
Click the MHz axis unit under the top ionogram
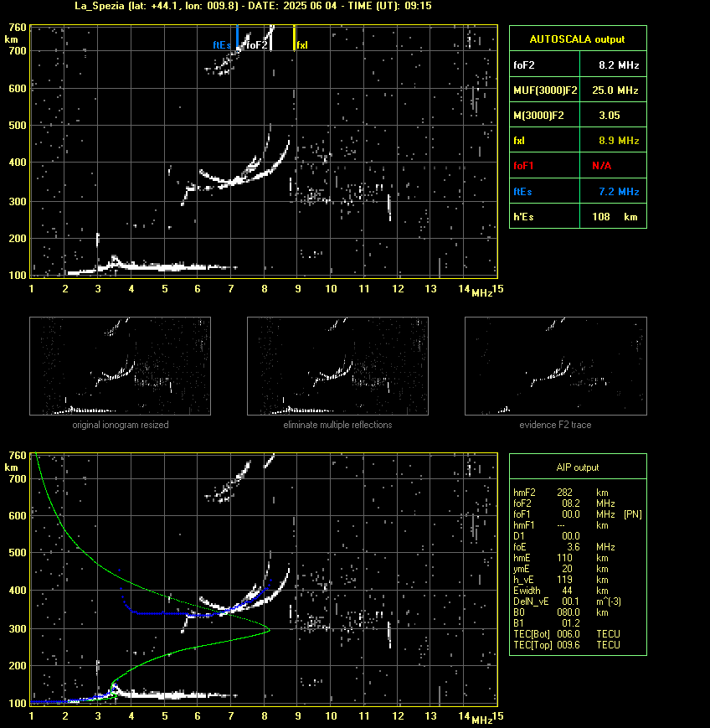click(481, 293)
